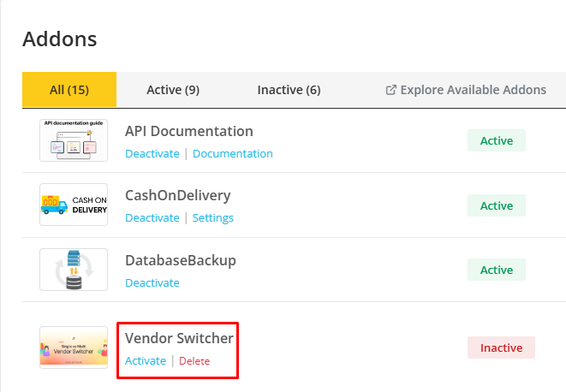The height and width of the screenshot is (392, 566).
Task: Open Documentation link for API Documentation
Action: pyautogui.click(x=233, y=154)
